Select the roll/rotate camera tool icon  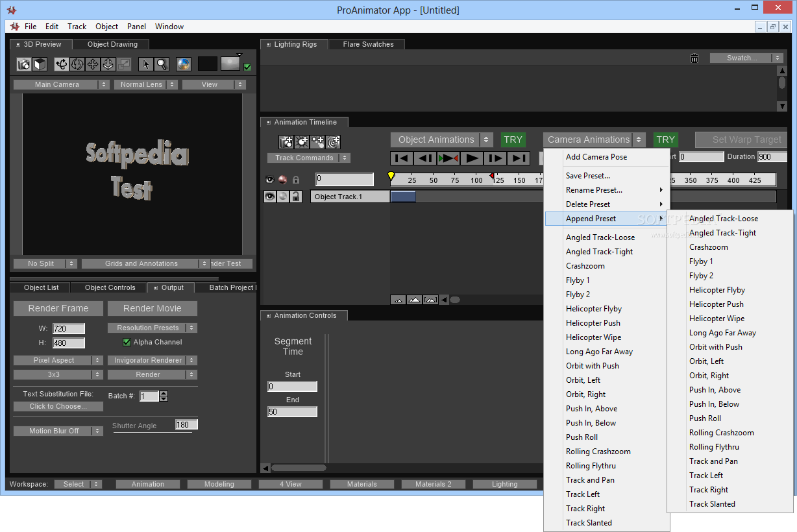77,64
